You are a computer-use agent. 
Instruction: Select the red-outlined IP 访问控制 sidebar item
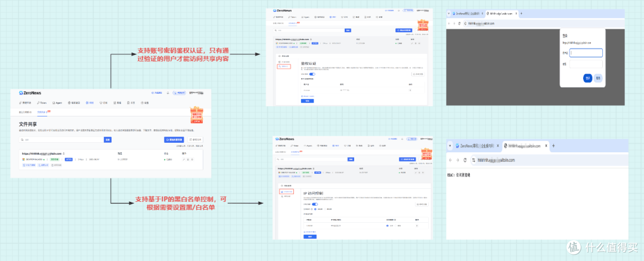click(x=286, y=192)
